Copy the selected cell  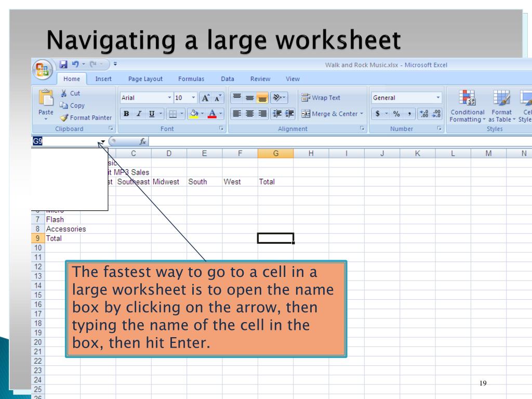(72, 105)
